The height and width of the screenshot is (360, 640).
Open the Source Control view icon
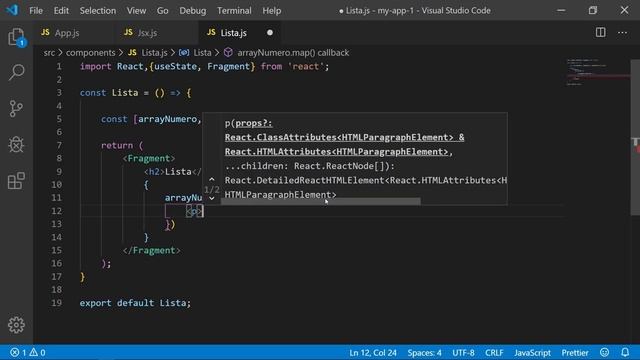click(16, 109)
